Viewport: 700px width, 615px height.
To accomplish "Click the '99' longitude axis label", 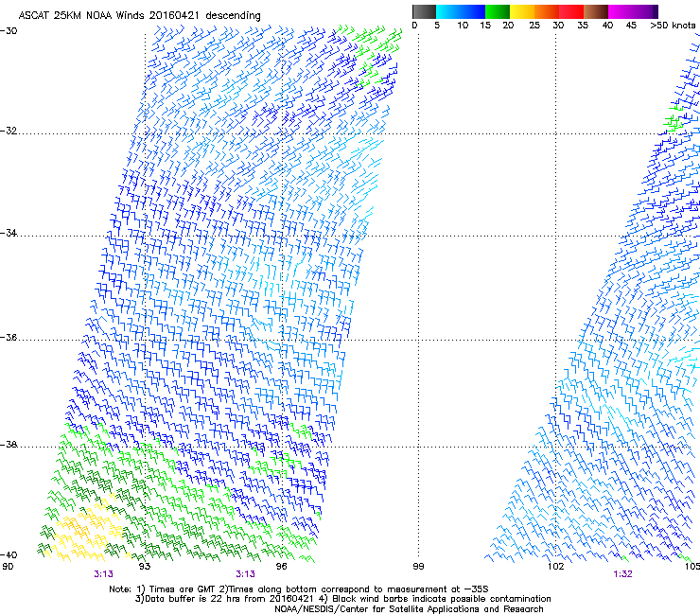I will [x=418, y=567].
